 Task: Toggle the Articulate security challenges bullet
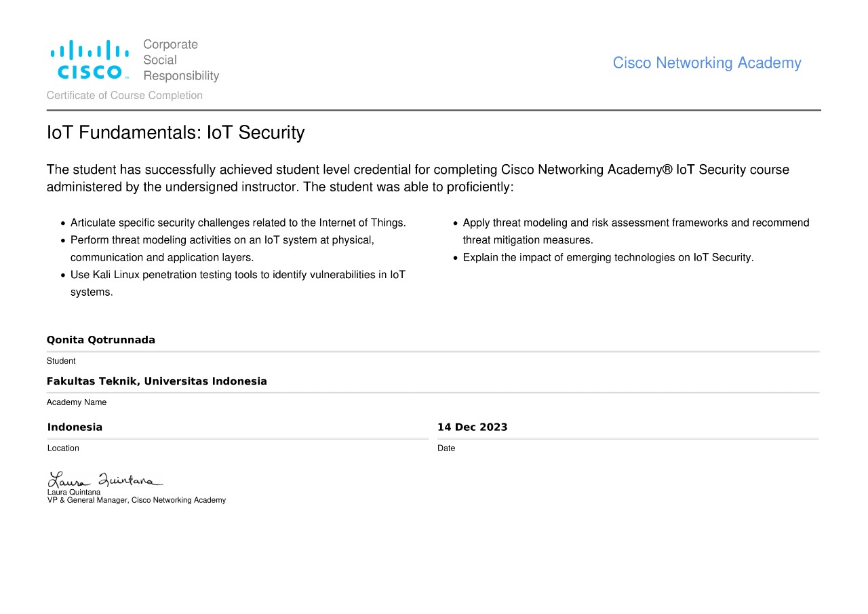coord(62,223)
